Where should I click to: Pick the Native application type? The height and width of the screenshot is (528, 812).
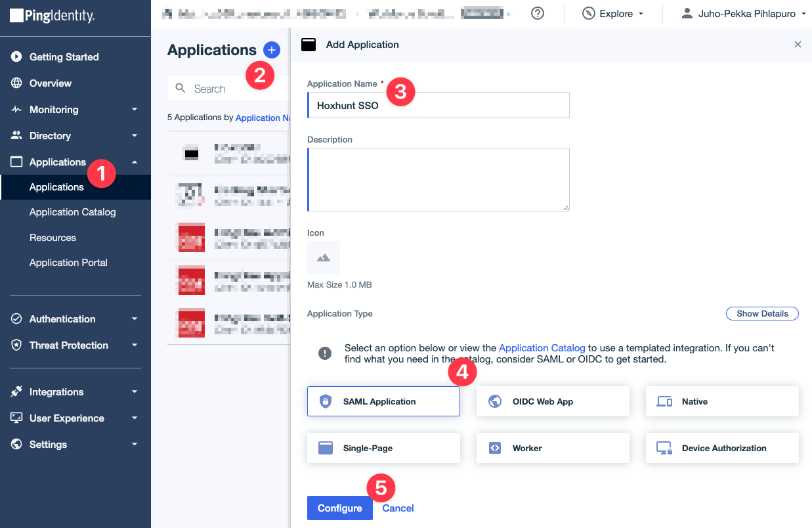(x=722, y=401)
